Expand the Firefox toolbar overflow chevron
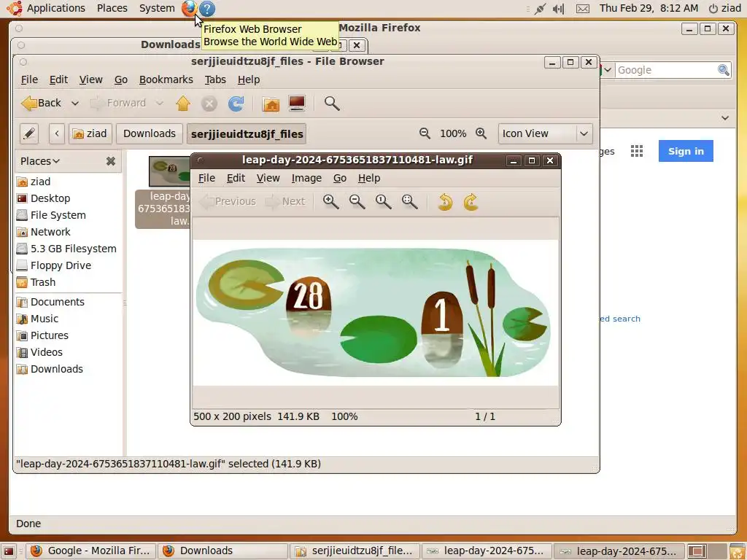The width and height of the screenshot is (747, 560). click(x=725, y=117)
